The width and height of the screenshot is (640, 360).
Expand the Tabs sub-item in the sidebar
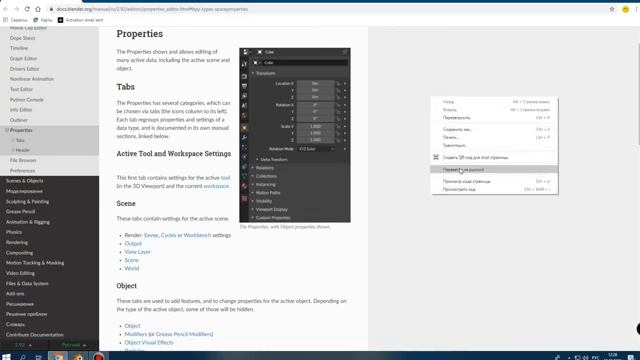(13, 140)
